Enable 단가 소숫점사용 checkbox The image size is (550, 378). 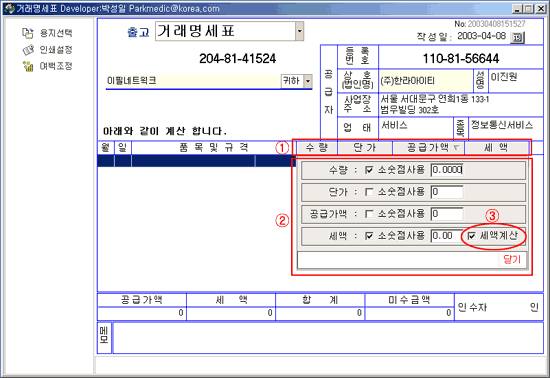click(369, 192)
